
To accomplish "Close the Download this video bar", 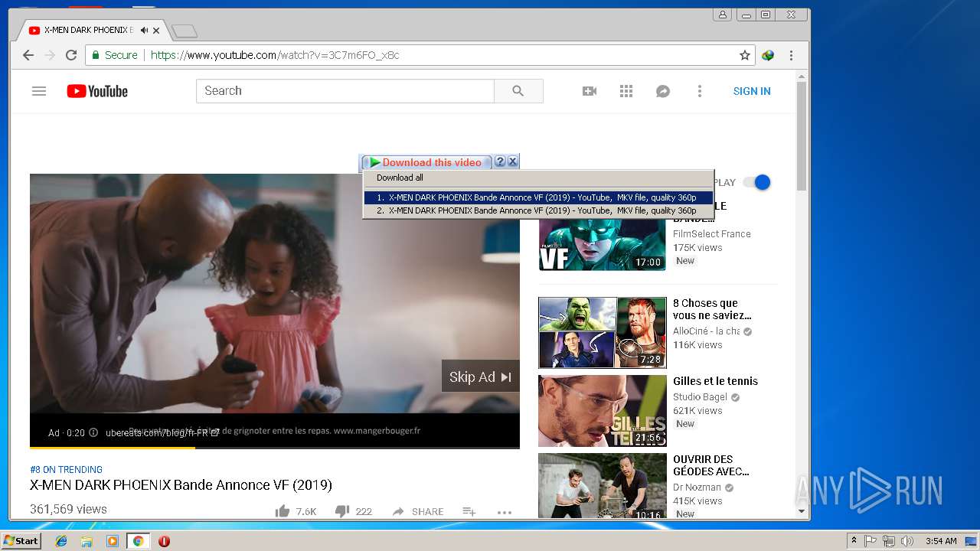I will [x=513, y=161].
